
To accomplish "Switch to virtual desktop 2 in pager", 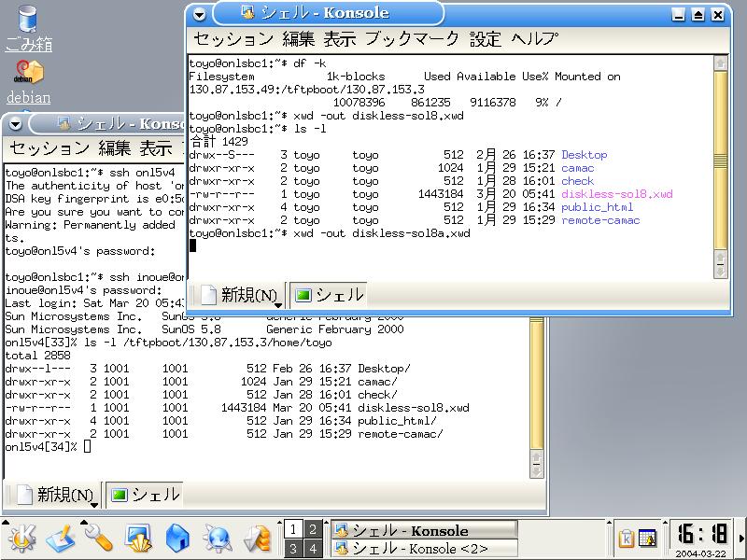I will tap(313, 529).
